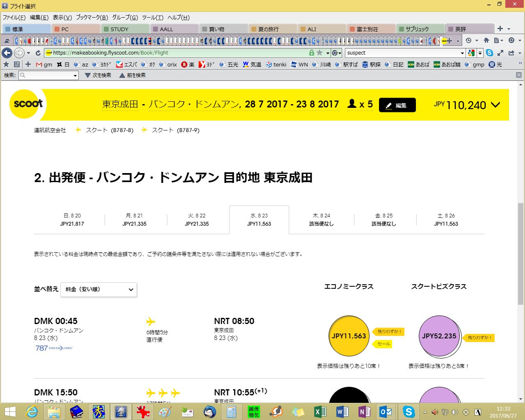
Task: Click the search box containing suspect
Action: [402, 53]
